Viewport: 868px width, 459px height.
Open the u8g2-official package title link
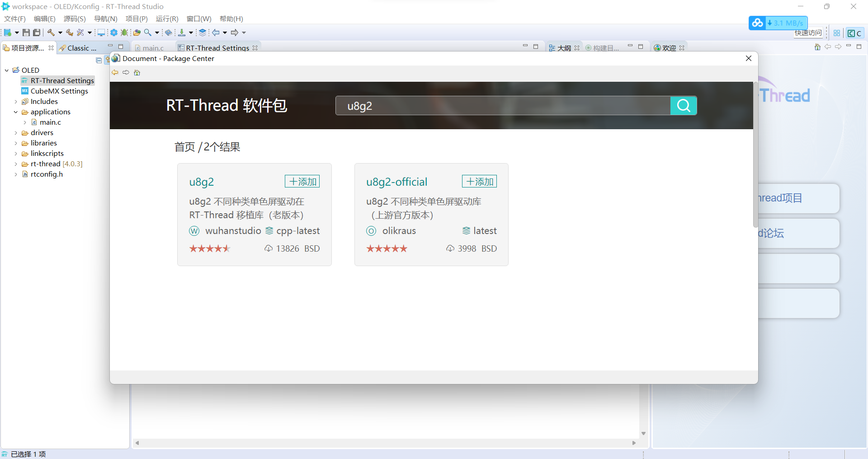396,182
